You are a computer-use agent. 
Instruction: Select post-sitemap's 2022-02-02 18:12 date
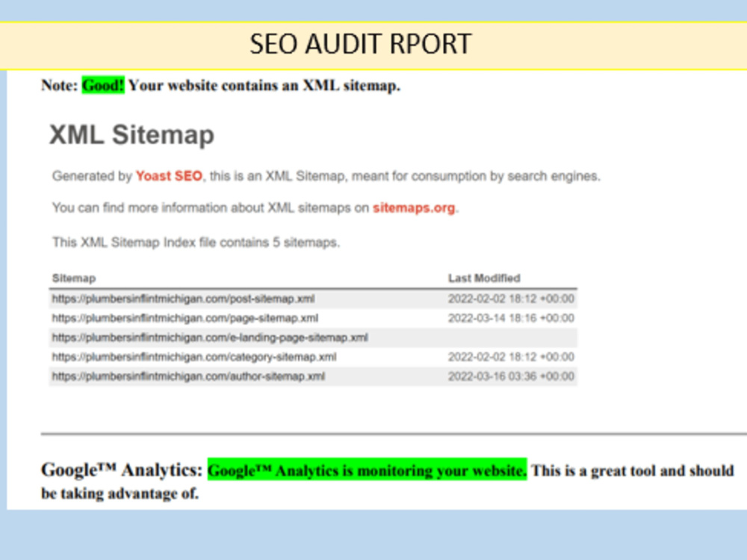click(511, 299)
